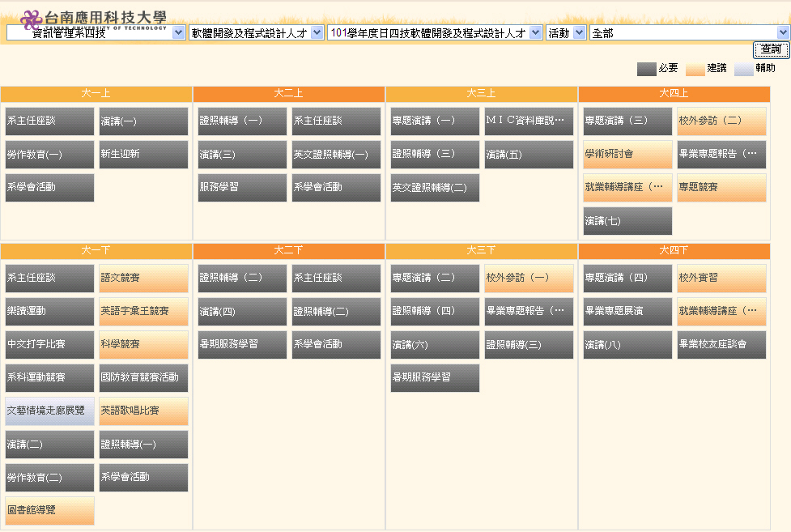Open the 專題演講（一） tile
The height and width of the screenshot is (532, 791).
(435, 121)
